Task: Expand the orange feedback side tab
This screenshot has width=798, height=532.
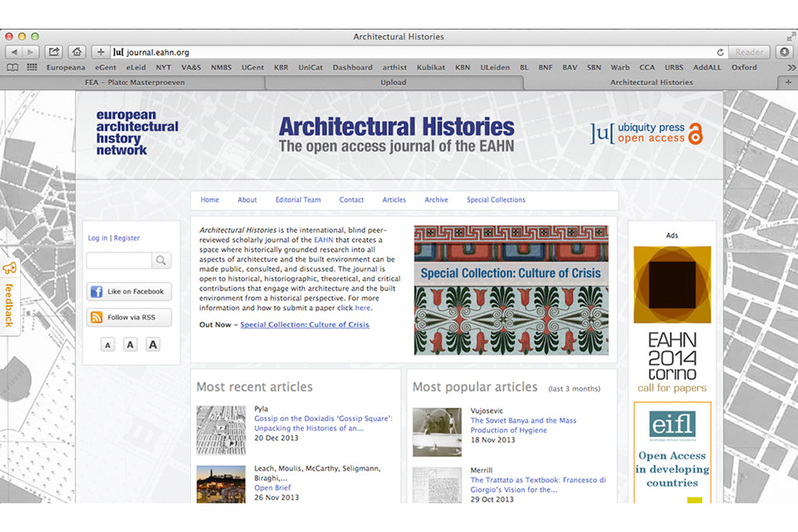Action: click(x=9, y=298)
